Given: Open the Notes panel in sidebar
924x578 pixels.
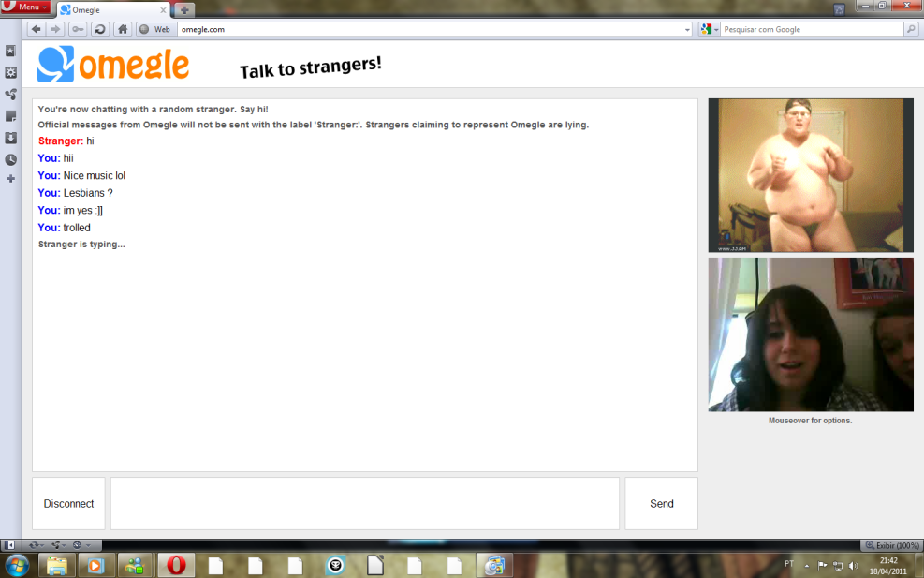Looking at the screenshot, I should [10, 116].
